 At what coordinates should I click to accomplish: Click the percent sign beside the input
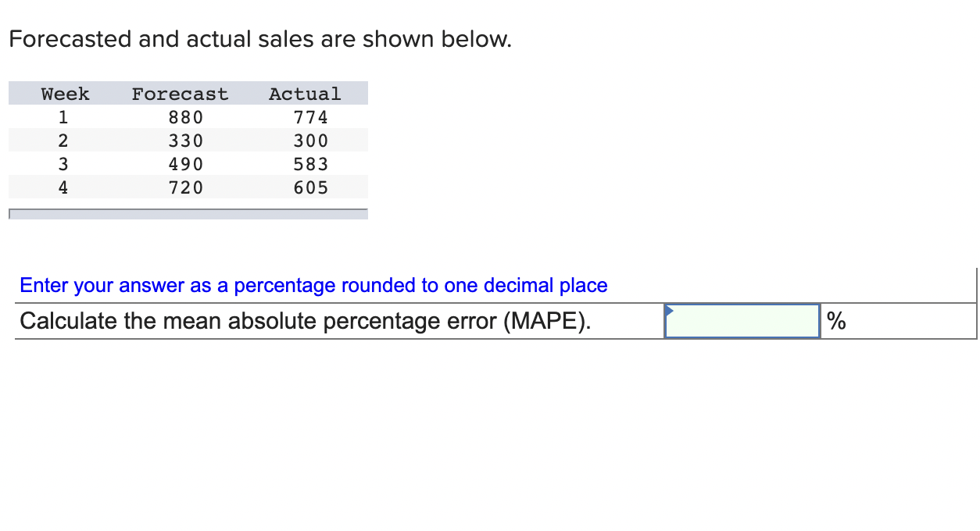click(x=835, y=320)
